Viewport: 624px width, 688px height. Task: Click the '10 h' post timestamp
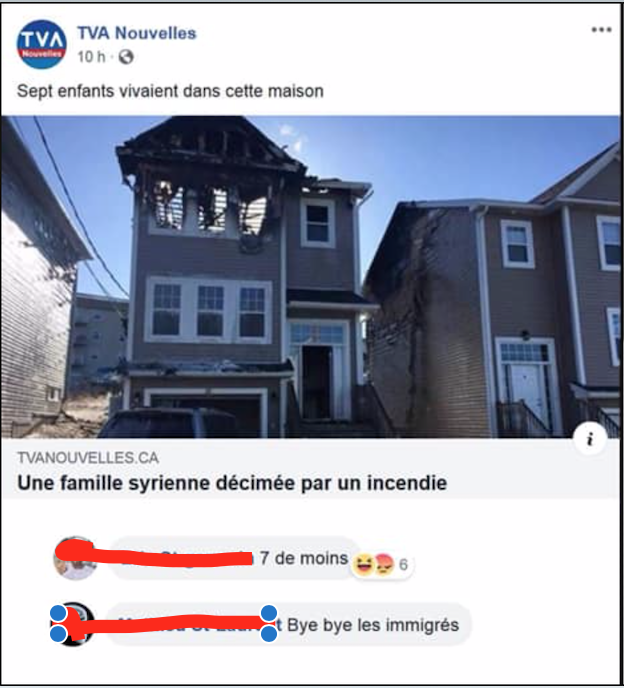pyautogui.click(x=92, y=57)
